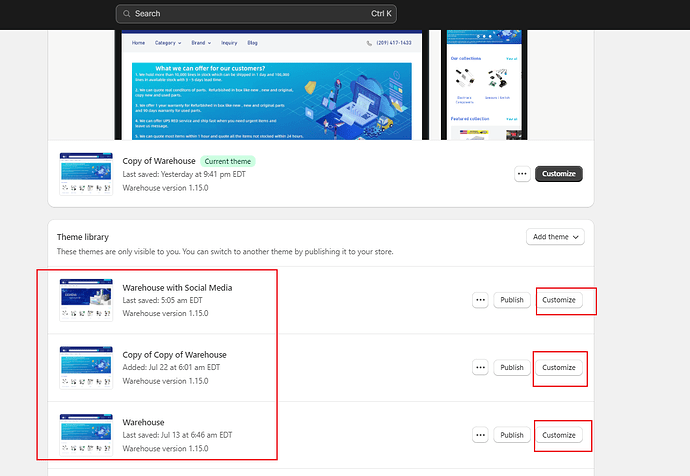Image resolution: width=690 pixels, height=476 pixels.
Task: Click the Copy of Copy of Warehouse title
Action: (174, 355)
